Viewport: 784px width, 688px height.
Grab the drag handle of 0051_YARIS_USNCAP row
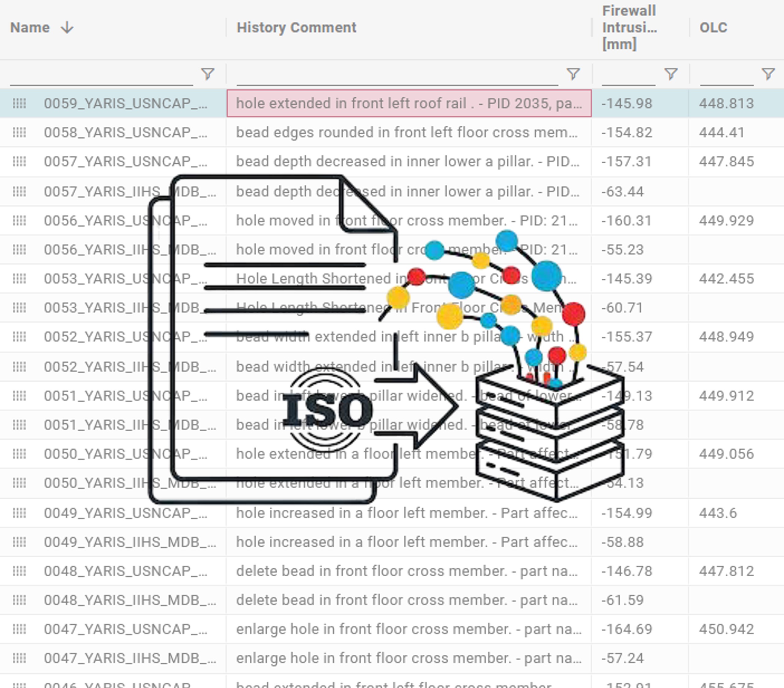point(20,396)
